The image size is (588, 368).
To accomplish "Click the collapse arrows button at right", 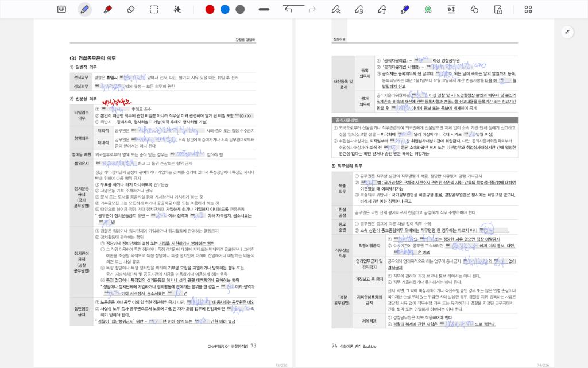I will (x=567, y=32).
